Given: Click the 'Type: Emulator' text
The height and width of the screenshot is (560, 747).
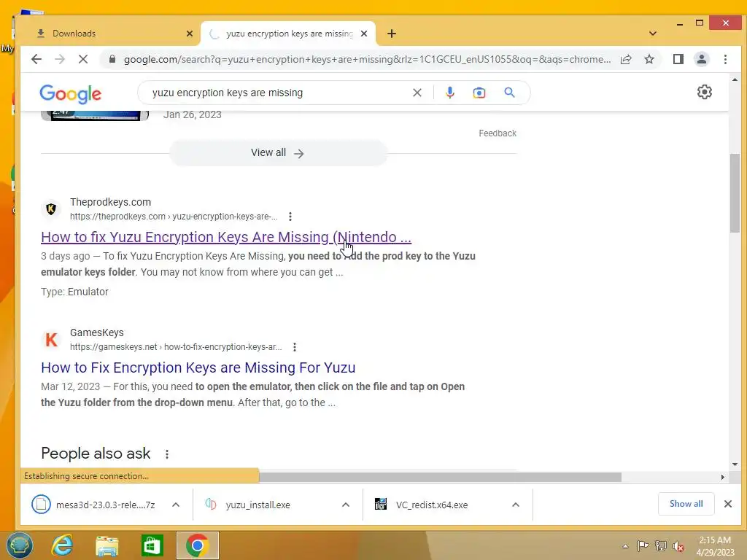Looking at the screenshot, I should (75, 292).
